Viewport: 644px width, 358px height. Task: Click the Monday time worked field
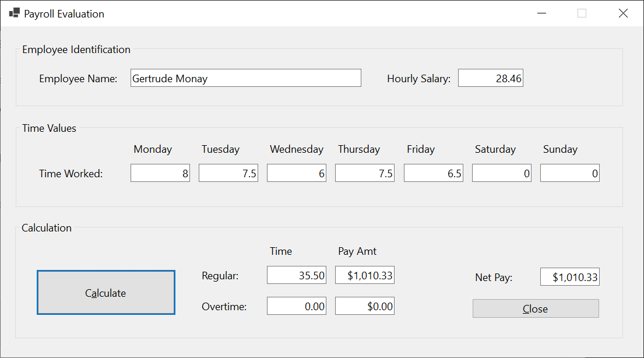coord(160,173)
